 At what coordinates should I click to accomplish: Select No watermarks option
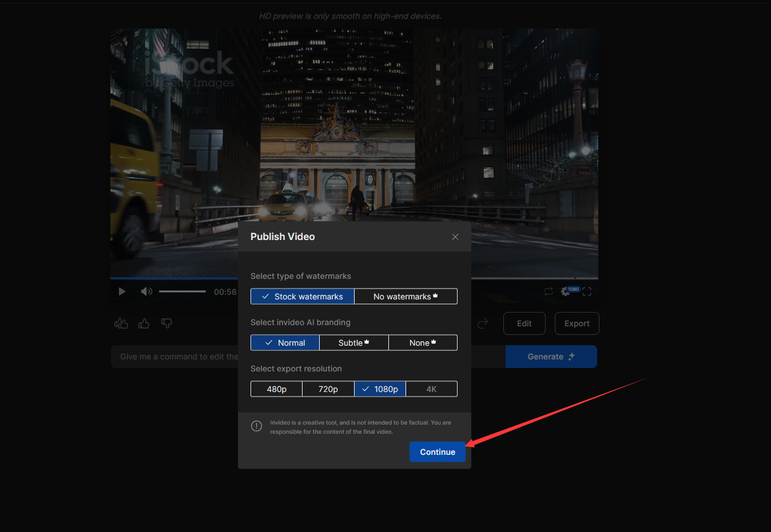click(406, 297)
